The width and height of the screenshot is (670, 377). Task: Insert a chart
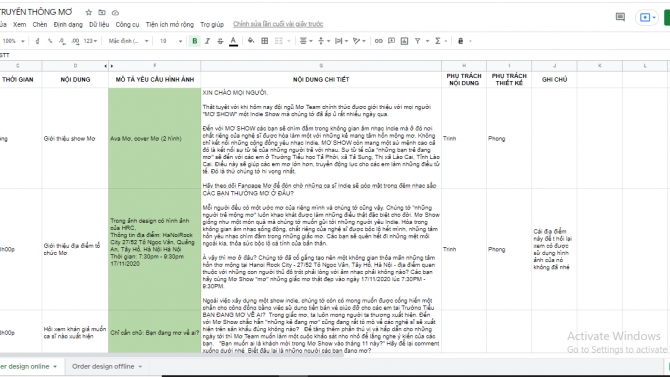click(x=404, y=41)
